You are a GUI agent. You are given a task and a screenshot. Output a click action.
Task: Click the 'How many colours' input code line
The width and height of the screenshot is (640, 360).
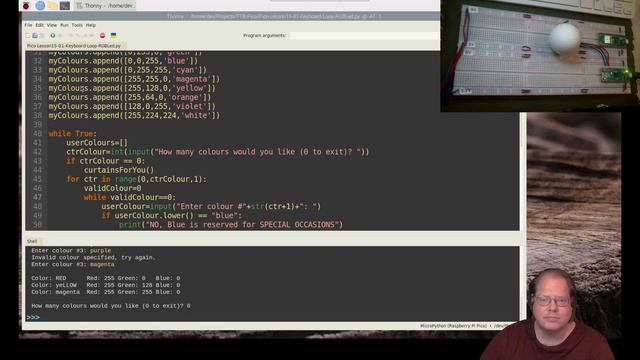click(x=218, y=152)
